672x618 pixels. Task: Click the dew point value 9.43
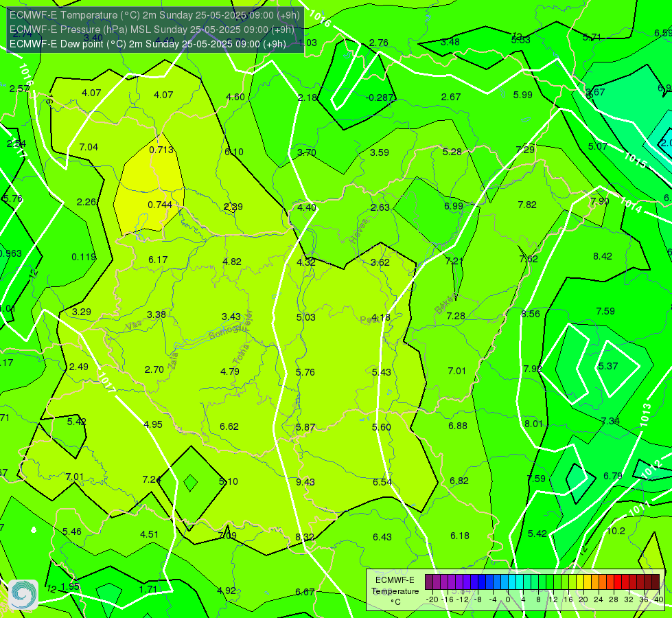point(305,482)
